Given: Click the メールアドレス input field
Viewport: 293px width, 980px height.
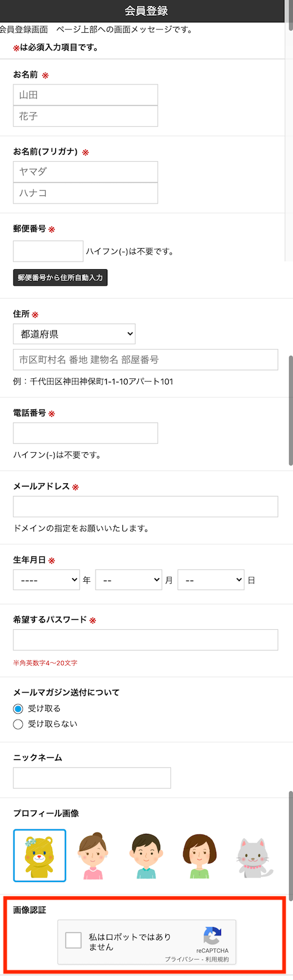Looking at the screenshot, I should click(x=145, y=507).
